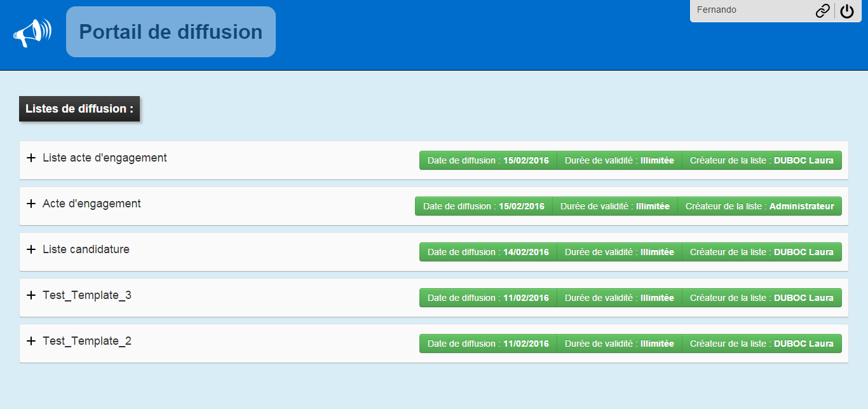Expand Acte d'engagement with its plus icon

(x=31, y=204)
